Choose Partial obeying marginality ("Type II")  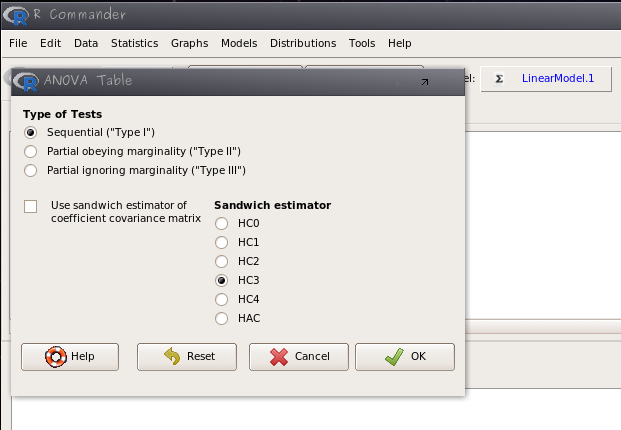point(30,151)
